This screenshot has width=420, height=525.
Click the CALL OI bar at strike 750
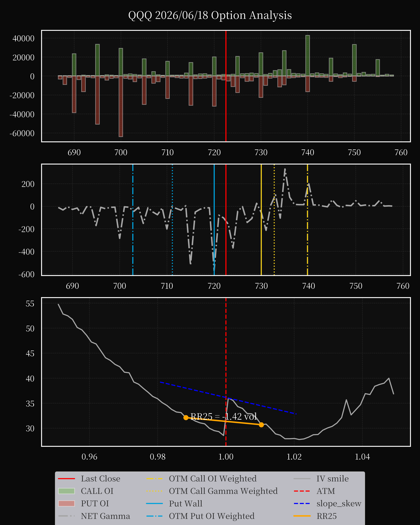click(354, 60)
